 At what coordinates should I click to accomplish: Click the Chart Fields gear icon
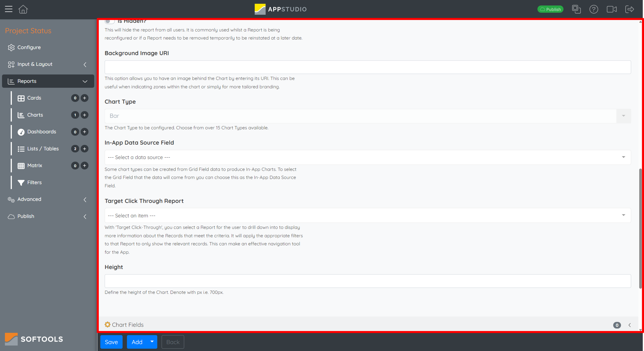(x=108, y=325)
